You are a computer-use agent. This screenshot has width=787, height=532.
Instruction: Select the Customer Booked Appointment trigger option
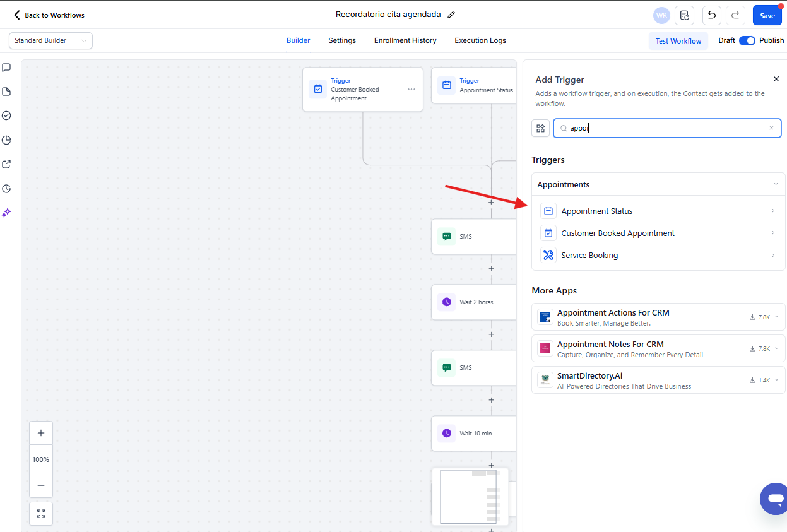(617, 233)
